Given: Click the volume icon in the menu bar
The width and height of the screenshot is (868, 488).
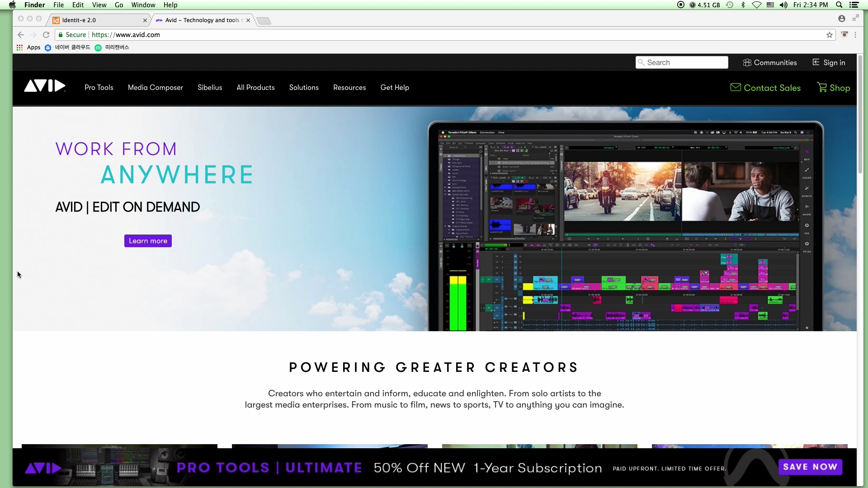Looking at the screenshot, I should pyautogui.click(x=784, y=5).
